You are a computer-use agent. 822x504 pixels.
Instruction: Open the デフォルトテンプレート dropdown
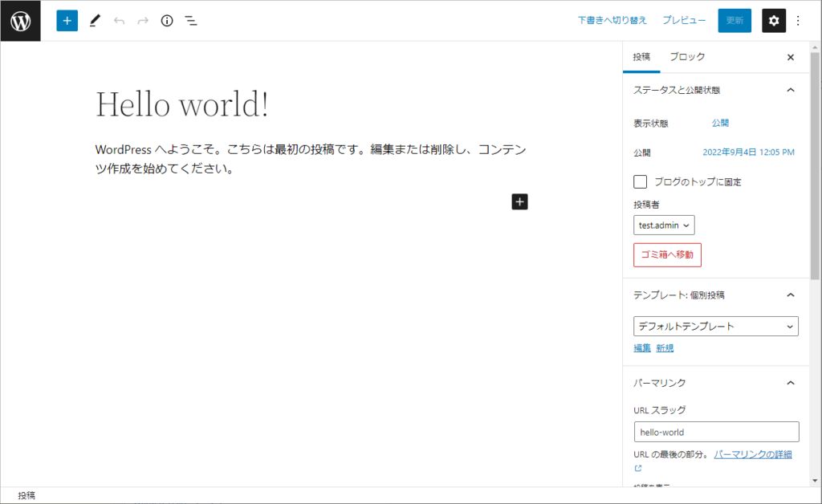pyautogui.click(x=716, y=327)
